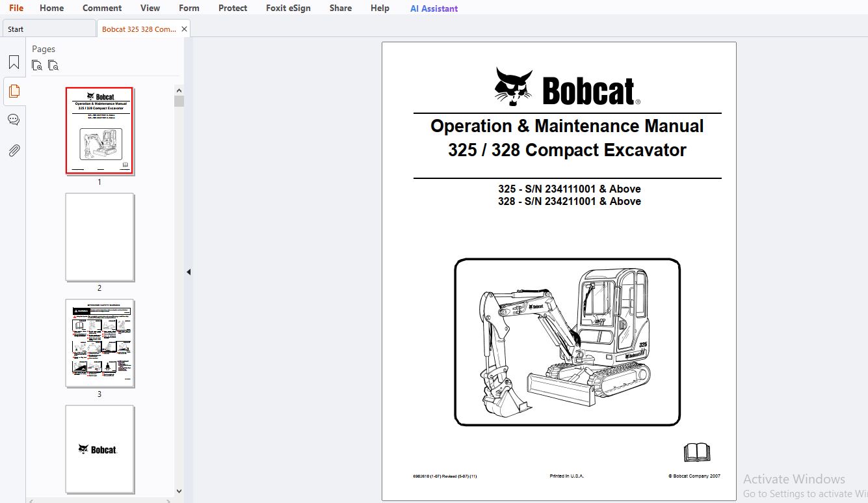Click the reduce page thumbnails icon

[x=53, y=65]
